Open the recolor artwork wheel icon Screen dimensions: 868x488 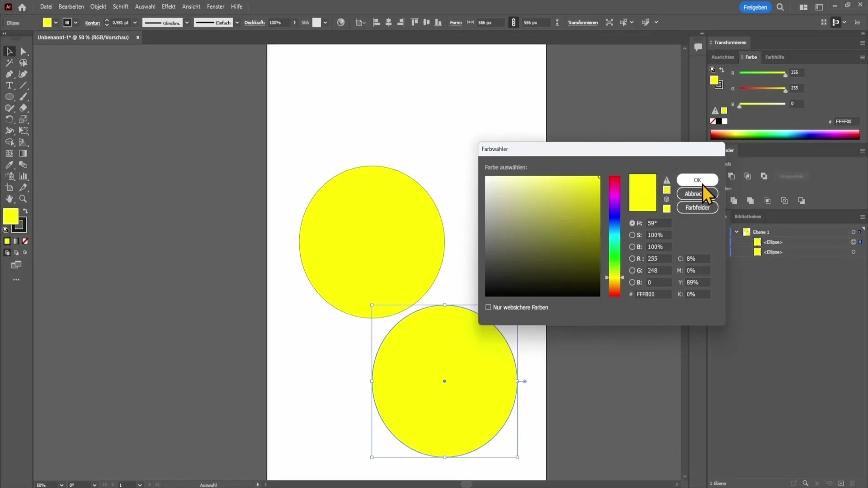point(341,23)
